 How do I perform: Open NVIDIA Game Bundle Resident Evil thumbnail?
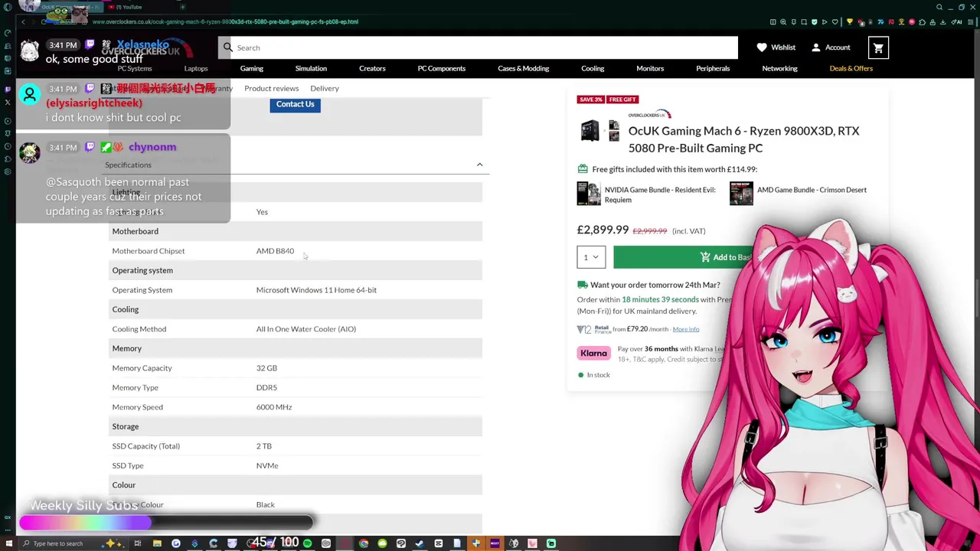point(589,193)
